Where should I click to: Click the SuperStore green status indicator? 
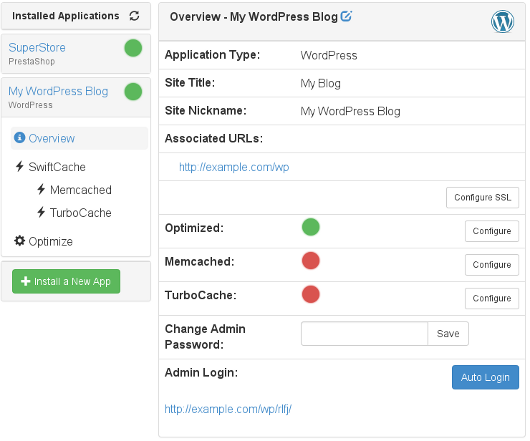click(133, 48)
